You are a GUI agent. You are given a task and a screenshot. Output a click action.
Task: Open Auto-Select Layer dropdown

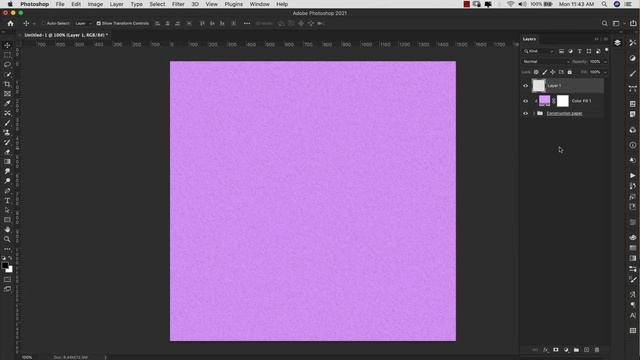(83, 24)
